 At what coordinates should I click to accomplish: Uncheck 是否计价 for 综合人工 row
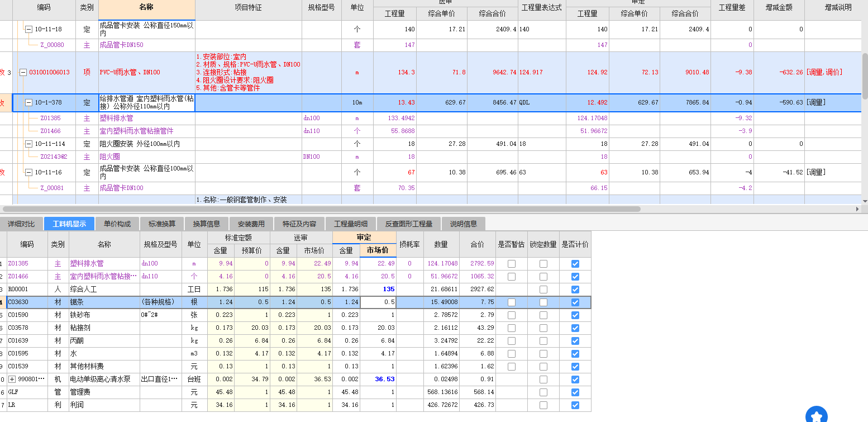[575, 290]
